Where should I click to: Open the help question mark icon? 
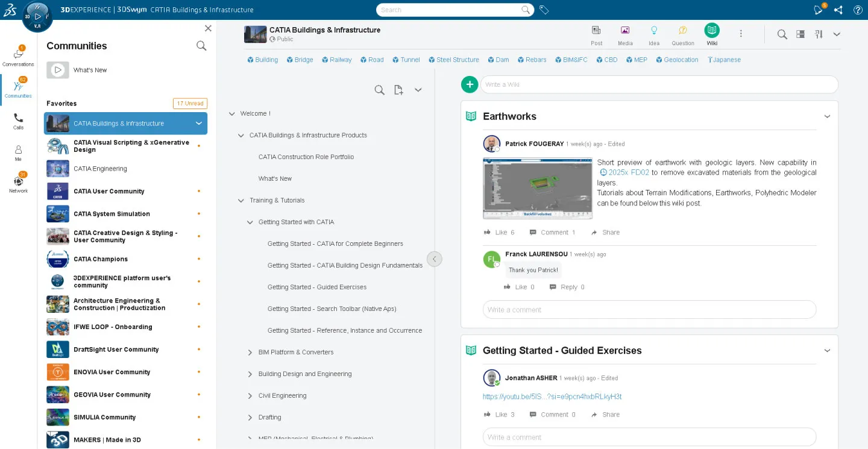(858, 10)
